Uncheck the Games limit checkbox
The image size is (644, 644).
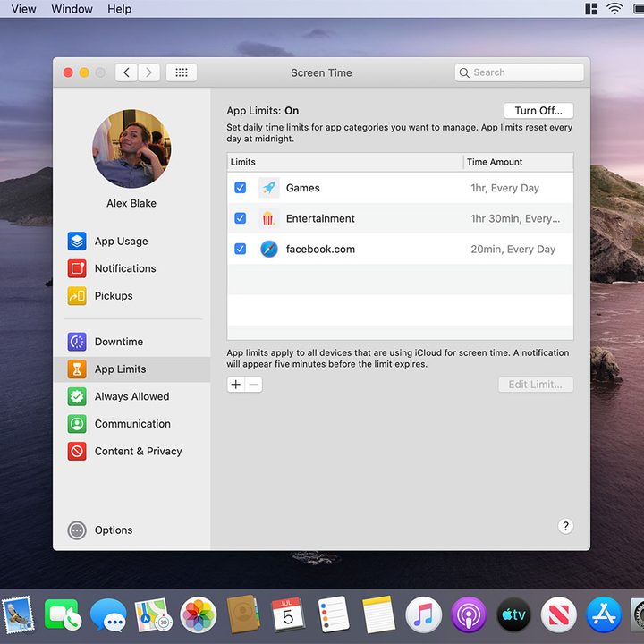241,188
